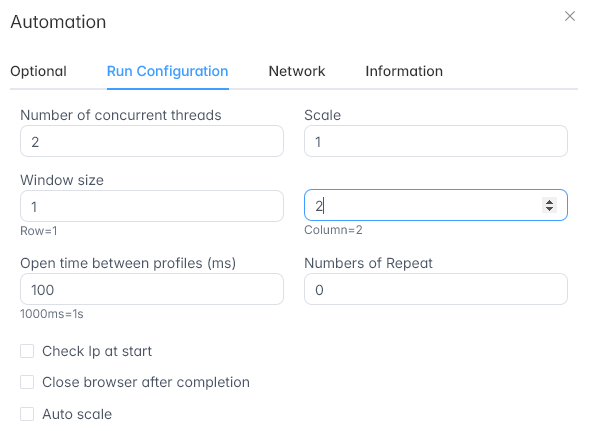Image resolution: width=589 pixels, height=431 pixels.
Task: Focus the Number of concurrent threads field
Action: [x=152, y=141]
